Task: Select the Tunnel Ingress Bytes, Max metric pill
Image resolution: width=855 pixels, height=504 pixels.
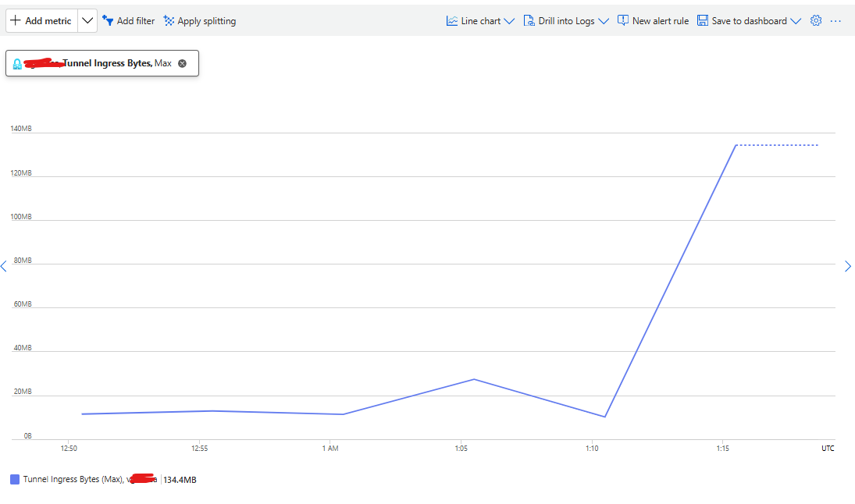Action: [102, 63]
